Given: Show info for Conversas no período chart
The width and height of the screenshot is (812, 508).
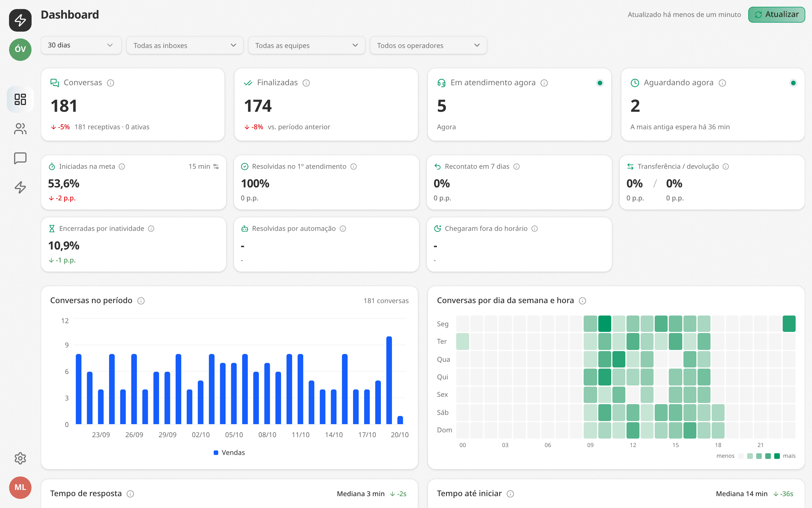Looking at the screenshot, I should pos(141,301).
